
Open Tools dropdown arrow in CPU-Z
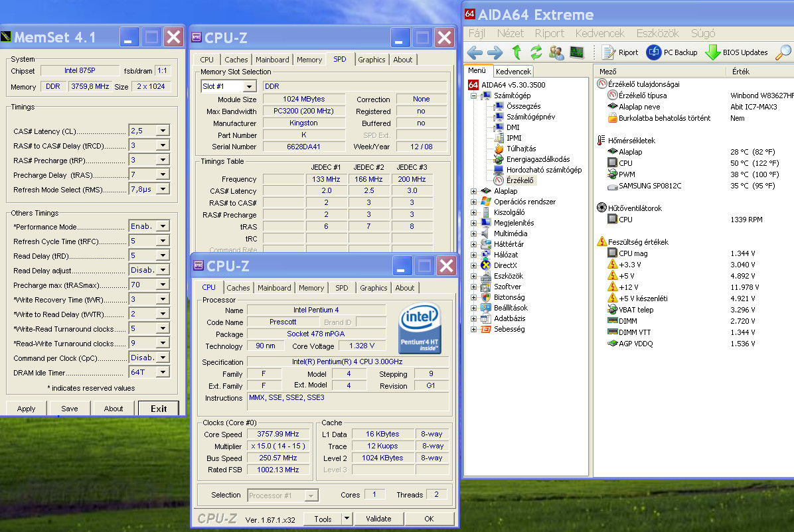347,518
